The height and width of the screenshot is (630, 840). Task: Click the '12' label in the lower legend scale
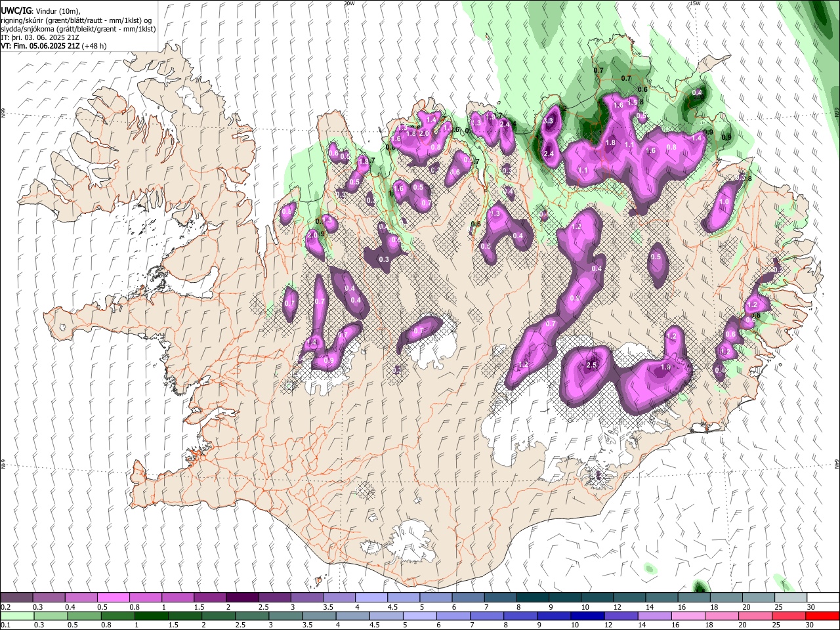click(607, 625)
